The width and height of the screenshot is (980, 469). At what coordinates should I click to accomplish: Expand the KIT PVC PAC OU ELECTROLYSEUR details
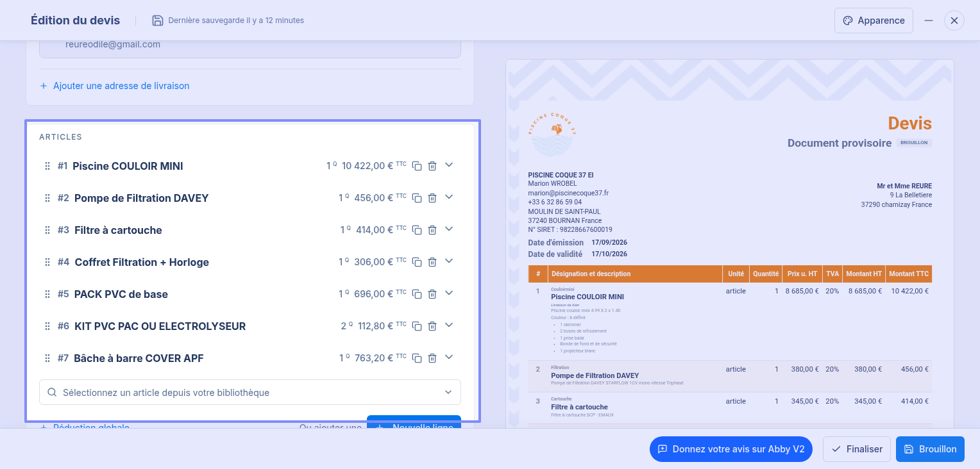(449, 325)
